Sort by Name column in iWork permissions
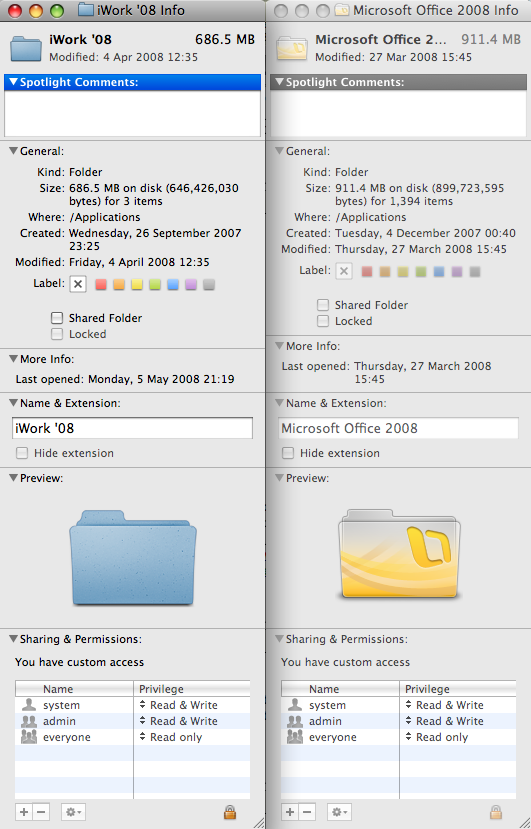531x829 pixels. [x=74, y=689]
